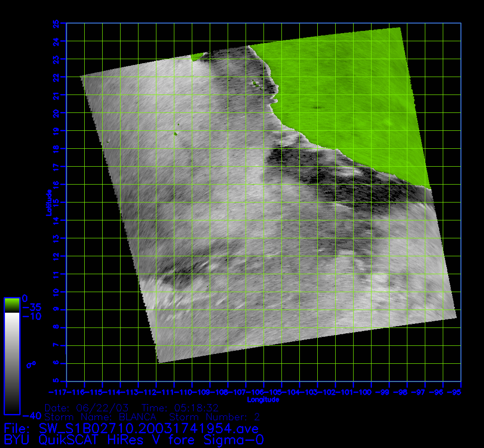Click the small green island near 19N, 111W
Image resolution: width=484 pixels, height=448 pixels.
click(x=176, y=133)
